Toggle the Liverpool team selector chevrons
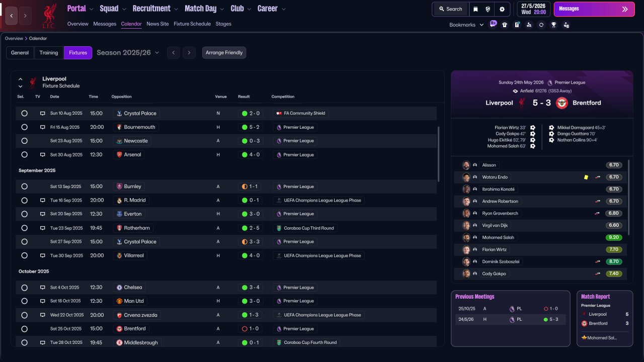This screenshot has height=362, width=644. click(x=21, y=82)
